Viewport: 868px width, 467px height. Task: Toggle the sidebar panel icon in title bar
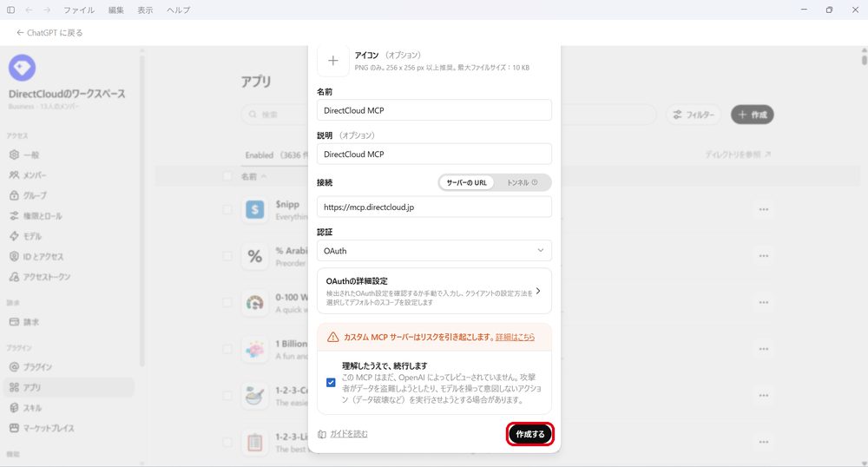[10, 10]
